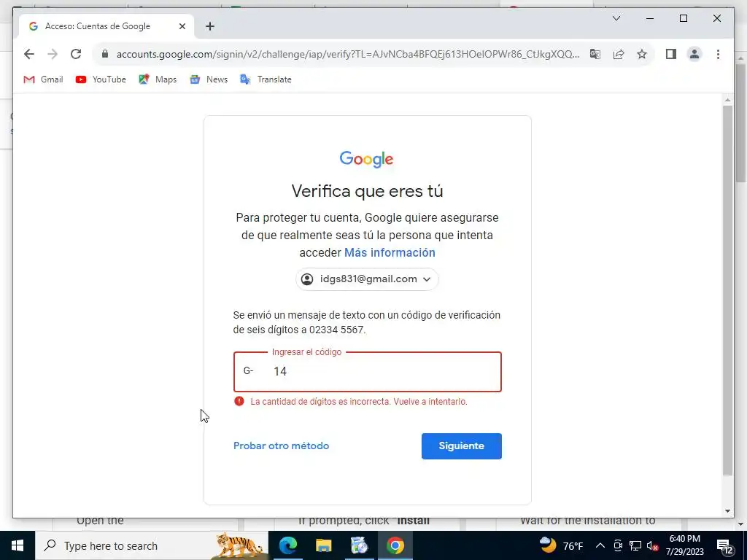The width and height of the screenshot is (747, 560).
Task: Open the Chrome profile avatar icon
Action: click(694, 54)
